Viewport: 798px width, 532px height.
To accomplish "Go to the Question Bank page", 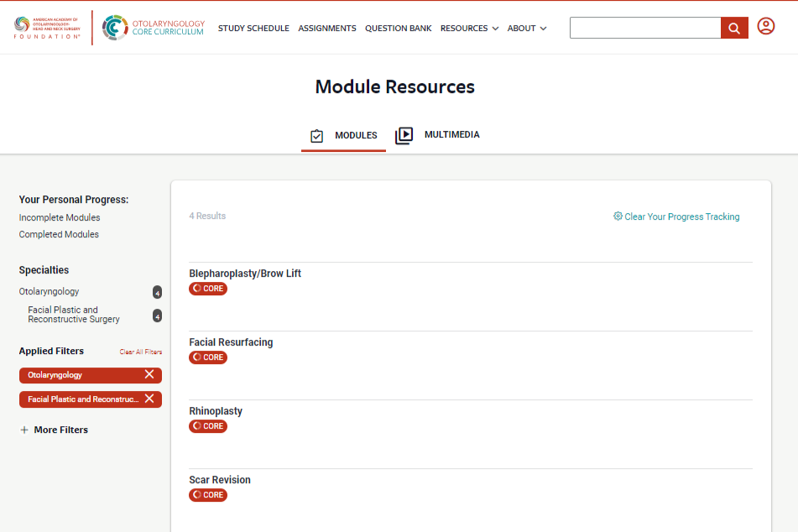I will [x=398, y=29].
